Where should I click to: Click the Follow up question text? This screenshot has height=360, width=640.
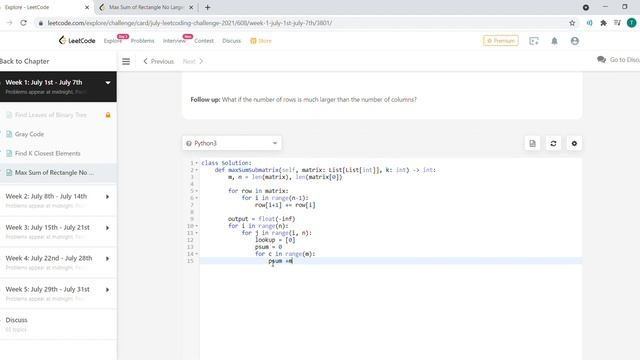[x=303, y=100]
